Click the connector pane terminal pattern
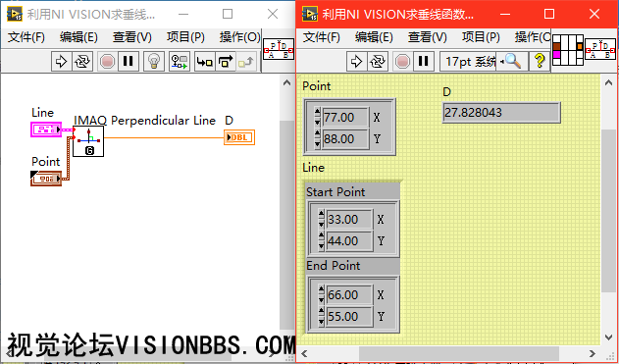 pyautogui.click(x=568, y=50)
